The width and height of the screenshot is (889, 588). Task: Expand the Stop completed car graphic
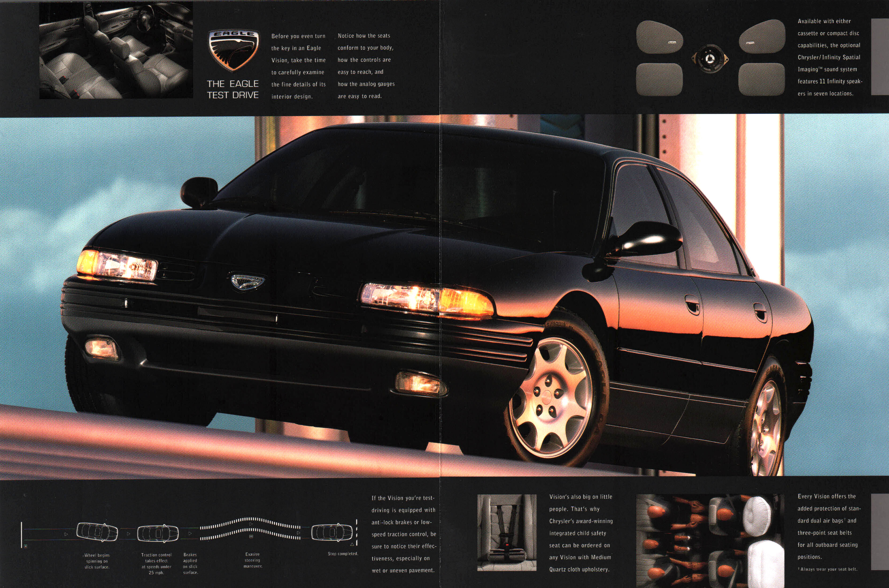pos(332,532)
